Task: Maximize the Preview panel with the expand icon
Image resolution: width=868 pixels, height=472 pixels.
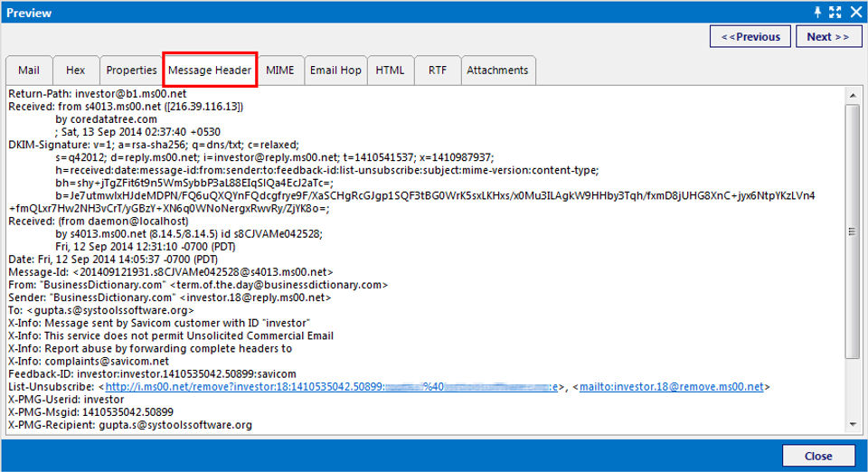Action: tap(835, 12)
